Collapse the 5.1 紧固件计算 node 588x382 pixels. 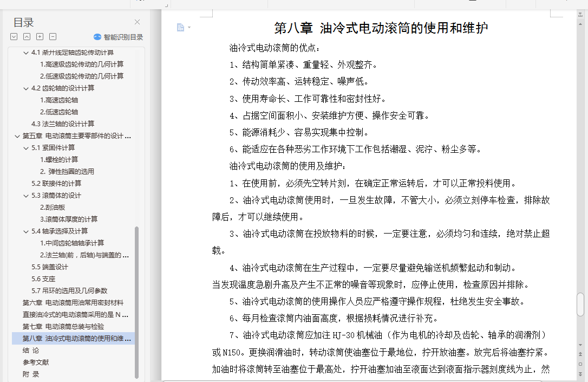pyautogui.click(x=26, y=148)
